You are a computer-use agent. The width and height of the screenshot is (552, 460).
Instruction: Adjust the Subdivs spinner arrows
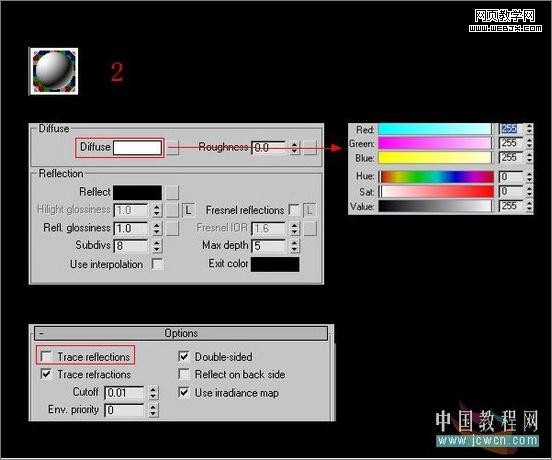click(157, 246)
